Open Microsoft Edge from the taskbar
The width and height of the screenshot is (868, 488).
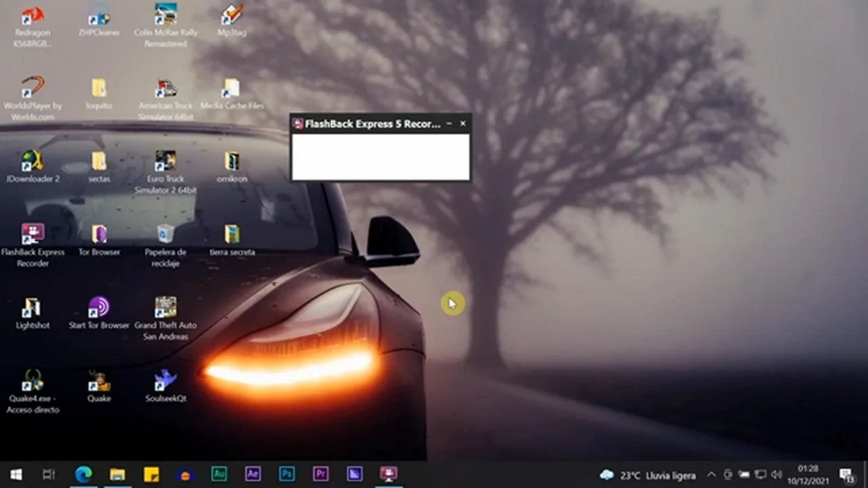click(83, 474)
